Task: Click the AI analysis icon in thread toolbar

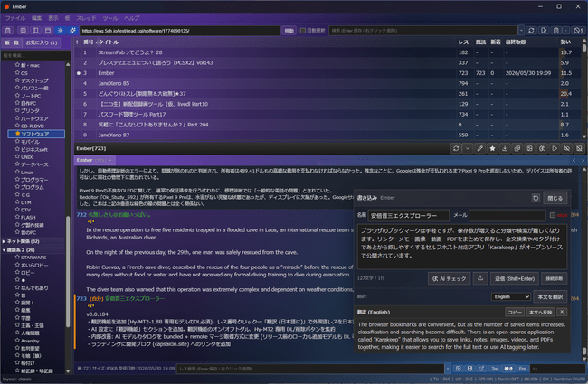Action: pos(542,149)
